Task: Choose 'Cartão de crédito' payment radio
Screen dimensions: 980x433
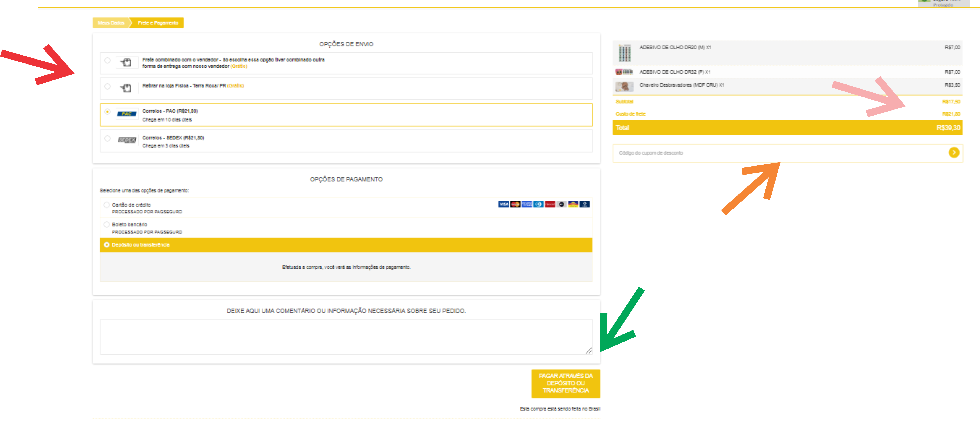Action: pos(107,205)
